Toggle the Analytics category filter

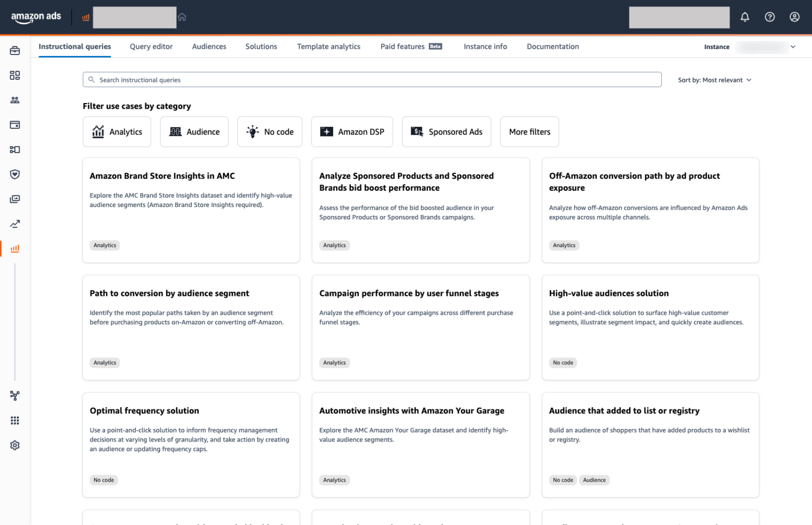coord(117,132)
